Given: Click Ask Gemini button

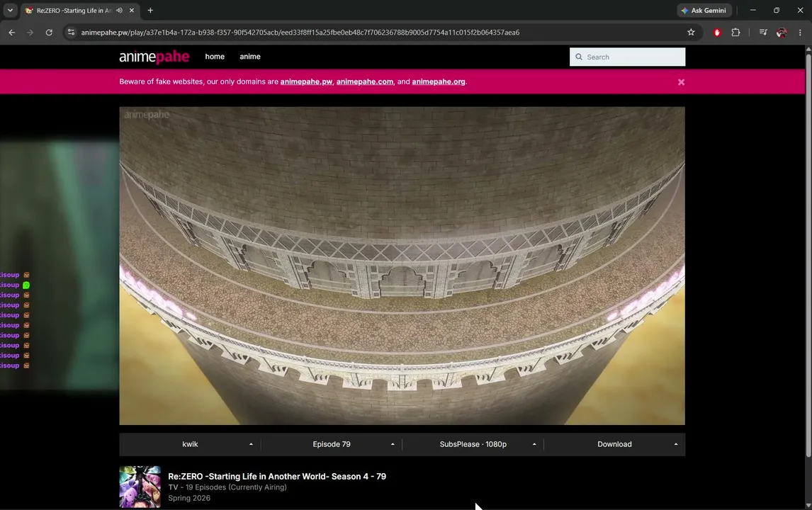Looking at the screenshot, I should tap(704, 11).
